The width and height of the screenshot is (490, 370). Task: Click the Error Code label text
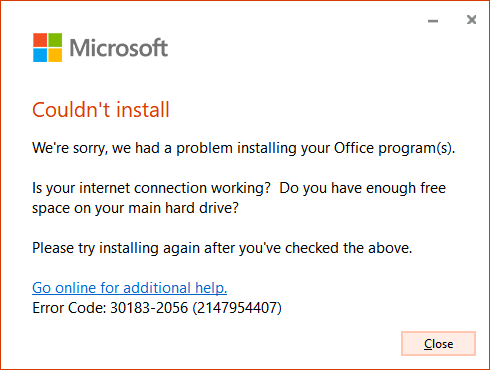click(x=69, y=308)
